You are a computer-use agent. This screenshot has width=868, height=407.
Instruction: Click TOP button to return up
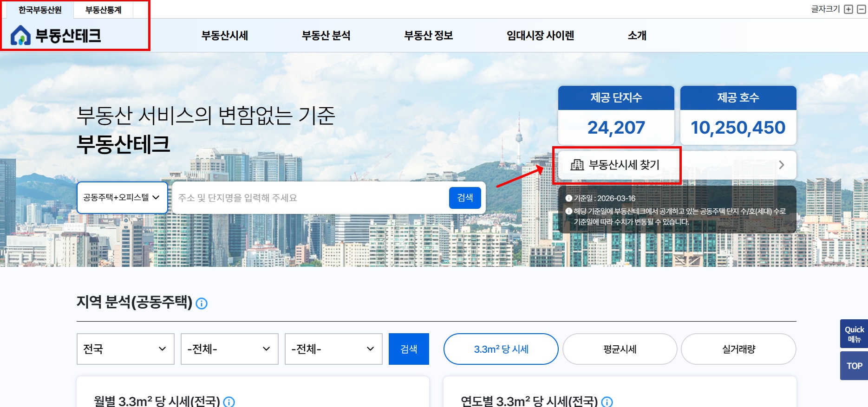pos(854,366)
